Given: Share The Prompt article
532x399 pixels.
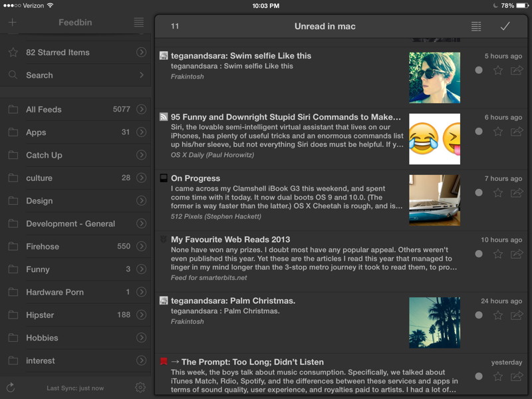Looking at the screenshot, I should [x=517, y=376].
